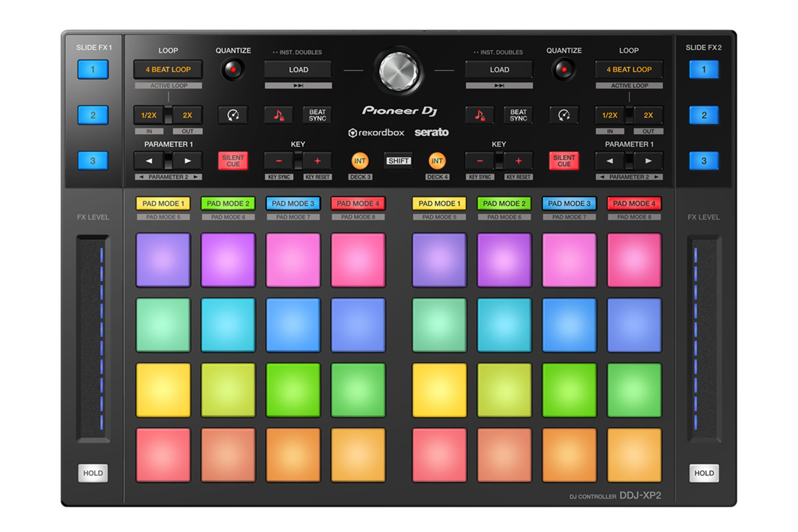Tap the left deck tempo dial icon button
Image resolution: width=798 pixels, height=532 pixels.
[x=233, y=115]
